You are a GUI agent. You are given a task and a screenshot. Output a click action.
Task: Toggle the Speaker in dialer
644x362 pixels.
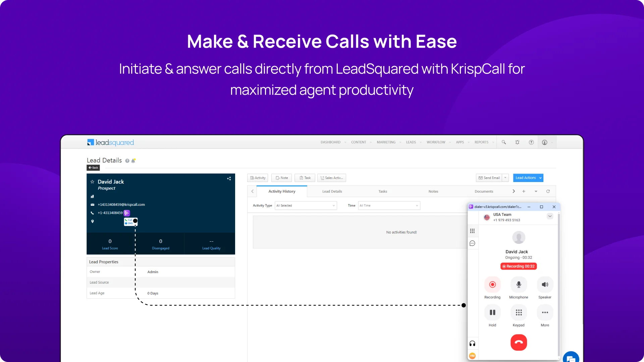coord(545,285)
